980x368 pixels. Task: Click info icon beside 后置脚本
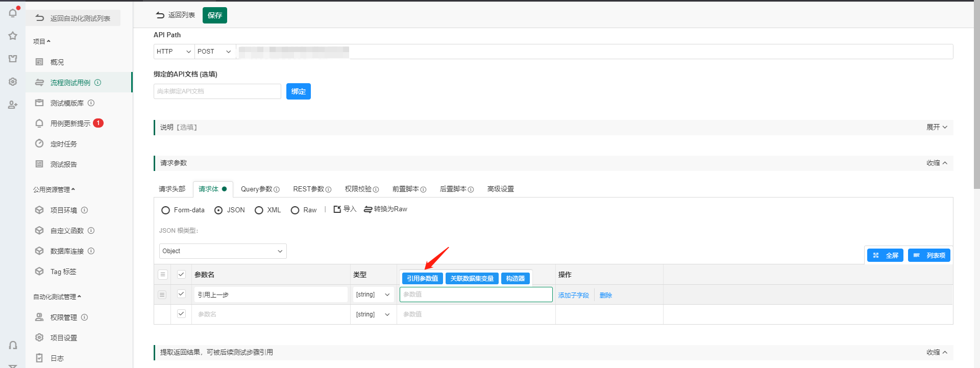[x=471, y=189]
